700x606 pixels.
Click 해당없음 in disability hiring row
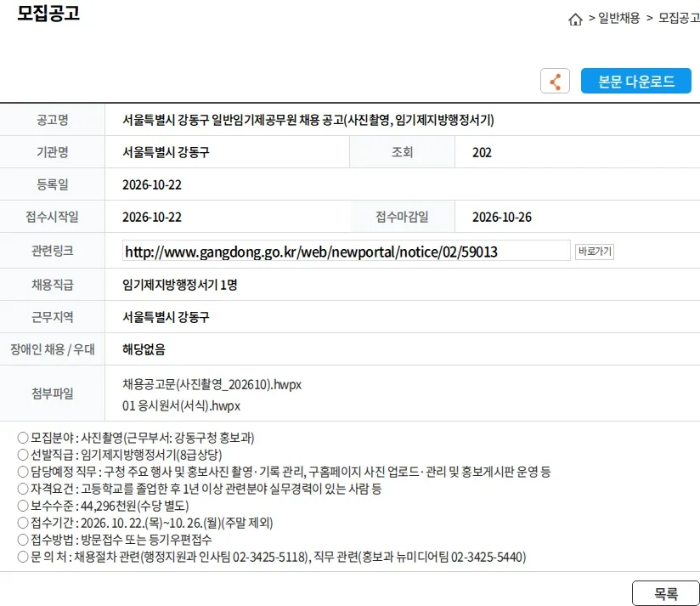tap(144, 349)
